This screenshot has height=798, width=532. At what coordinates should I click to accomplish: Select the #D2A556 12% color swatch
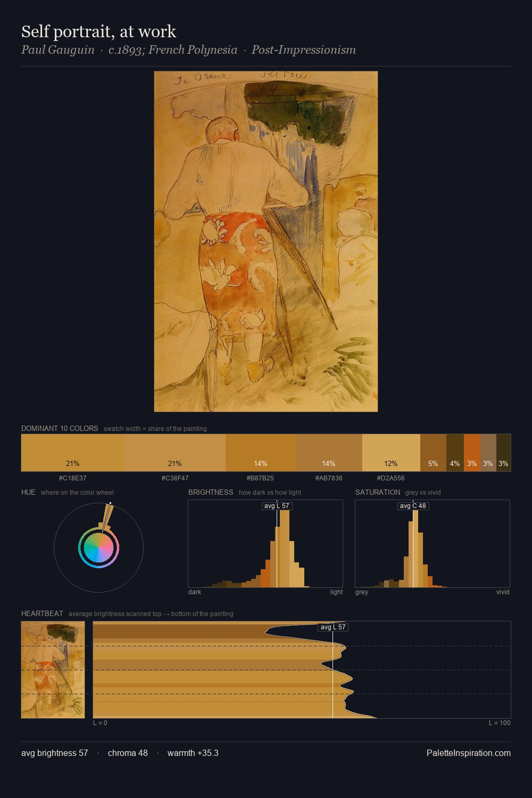coord(391,453)
